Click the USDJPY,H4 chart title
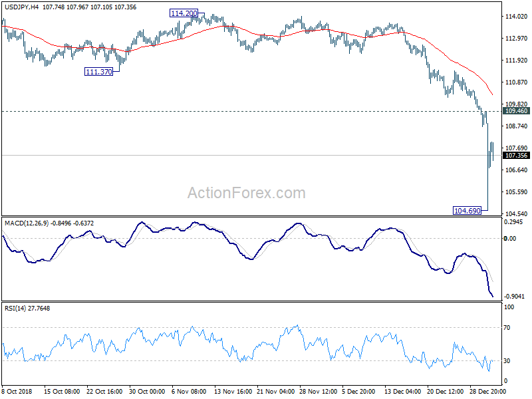 tap(21, 7)
